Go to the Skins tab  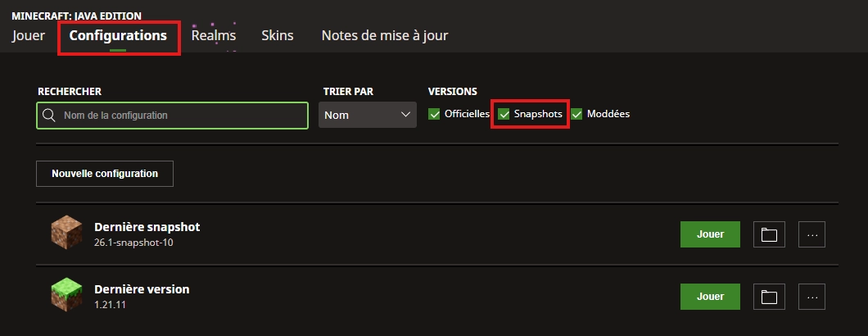(278, 35)
